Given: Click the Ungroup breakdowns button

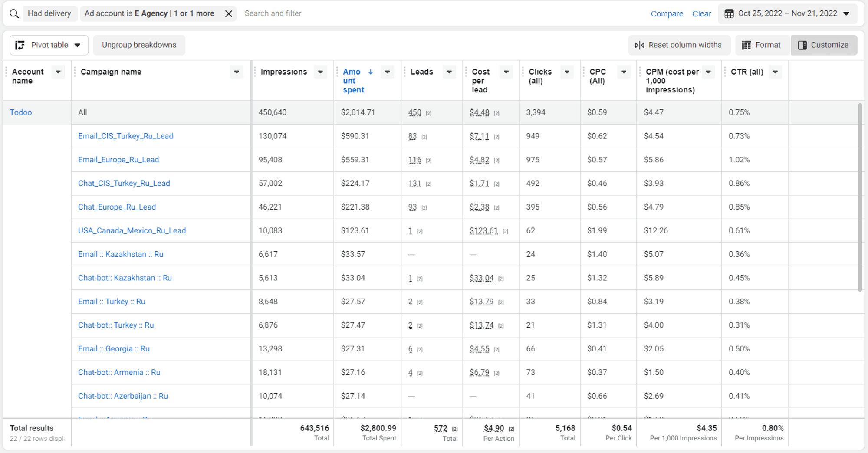Looking at the screenshot, I should point(139,45).
